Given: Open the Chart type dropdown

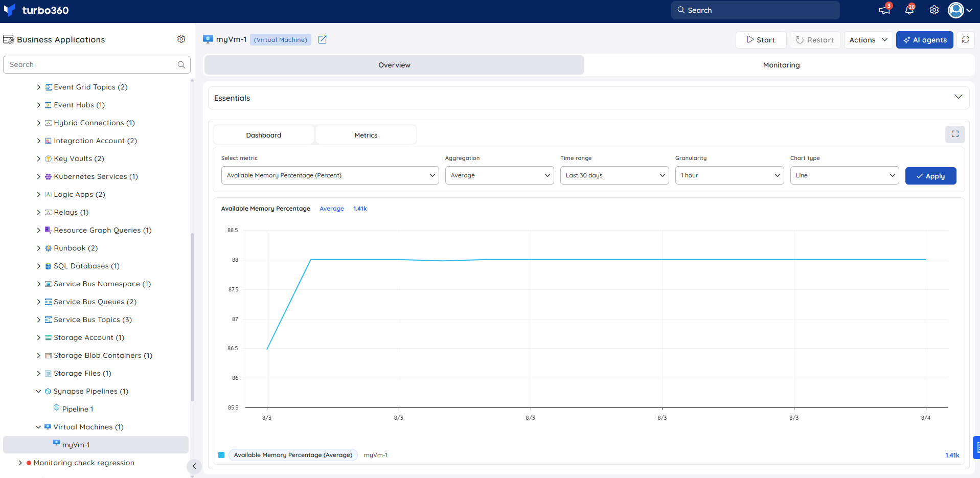Looking at the screenshot, I should point(845,175).
